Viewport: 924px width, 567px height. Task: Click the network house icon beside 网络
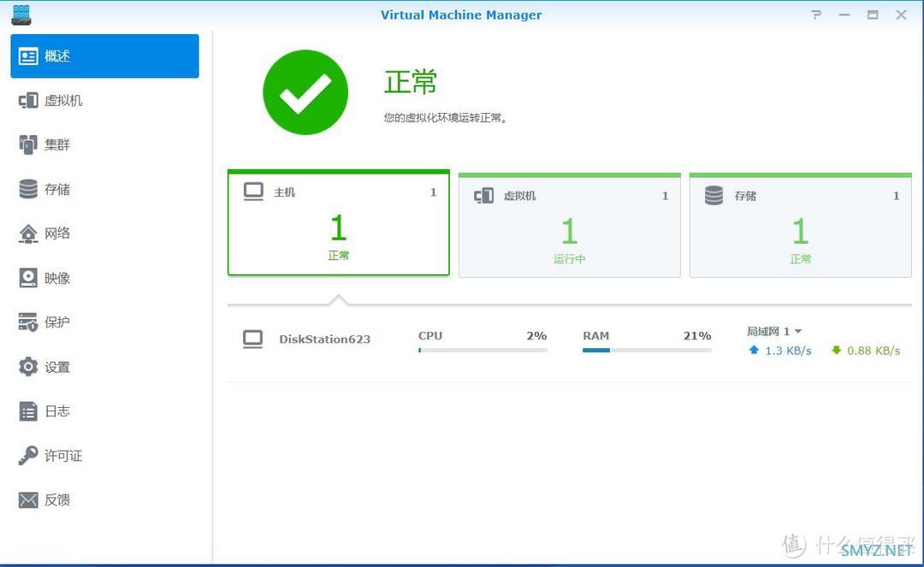[x=28, y=233]
